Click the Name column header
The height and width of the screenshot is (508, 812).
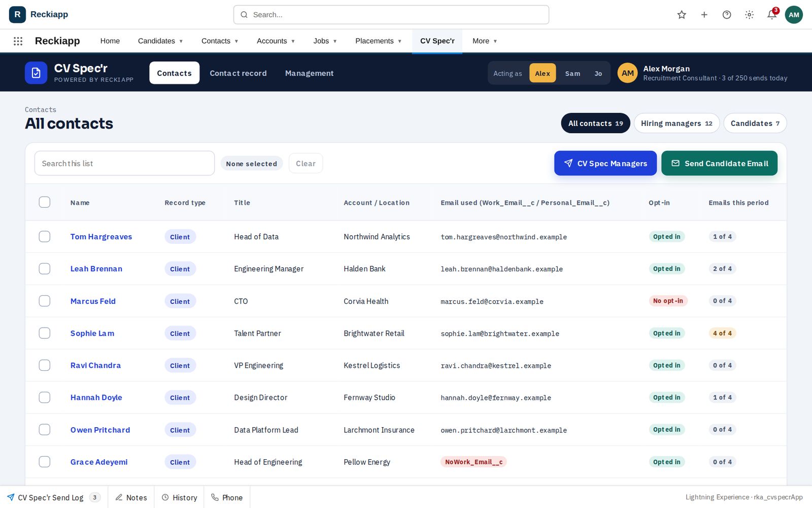pos(80,203)
